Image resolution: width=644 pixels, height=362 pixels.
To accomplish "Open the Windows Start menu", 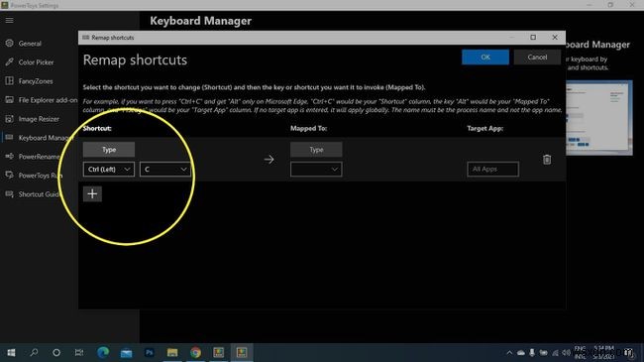I will pos(11,352).
